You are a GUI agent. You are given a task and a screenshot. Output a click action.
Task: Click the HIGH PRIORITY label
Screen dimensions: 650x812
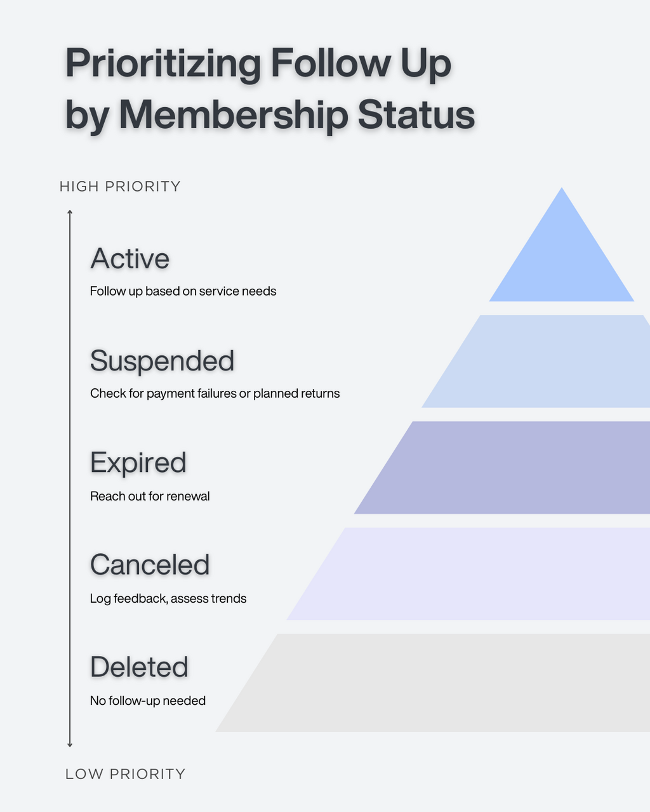click(120, 187)
